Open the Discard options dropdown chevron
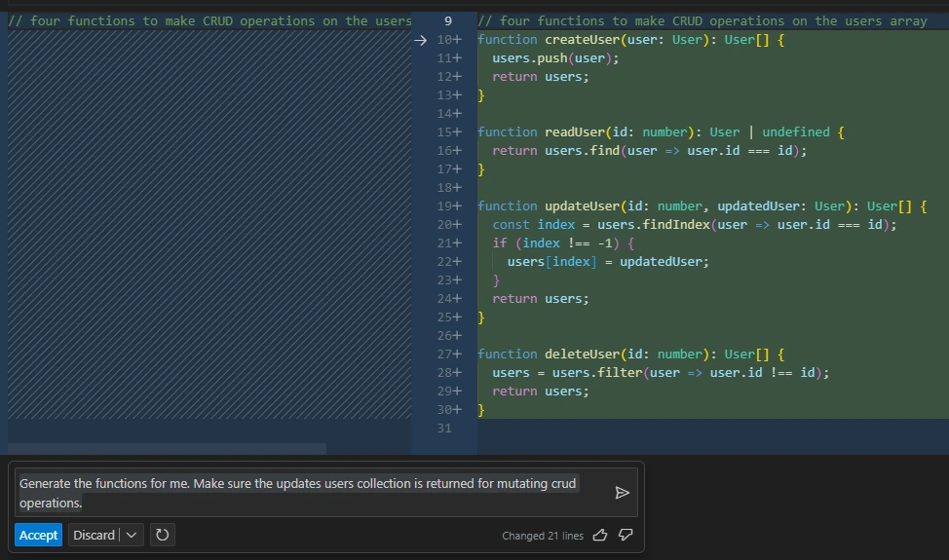Viewport: 949px width, 560px height. point(132,535)
